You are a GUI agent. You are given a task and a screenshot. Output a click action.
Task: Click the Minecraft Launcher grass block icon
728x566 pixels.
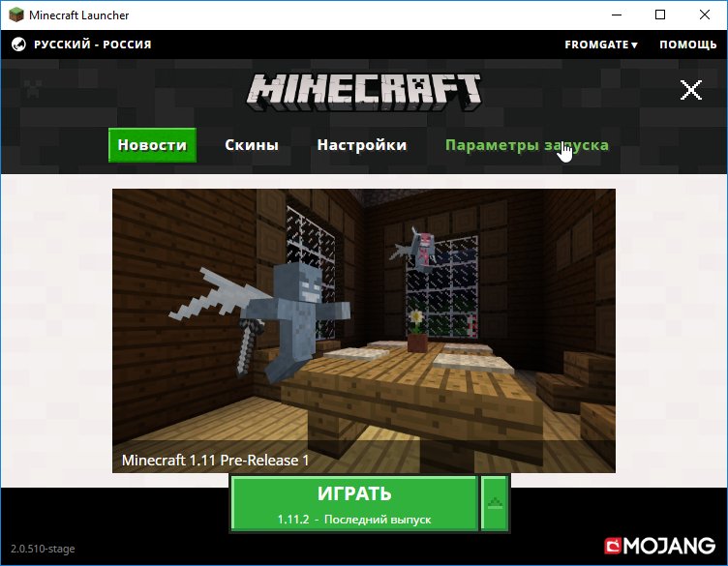(16, 15)
